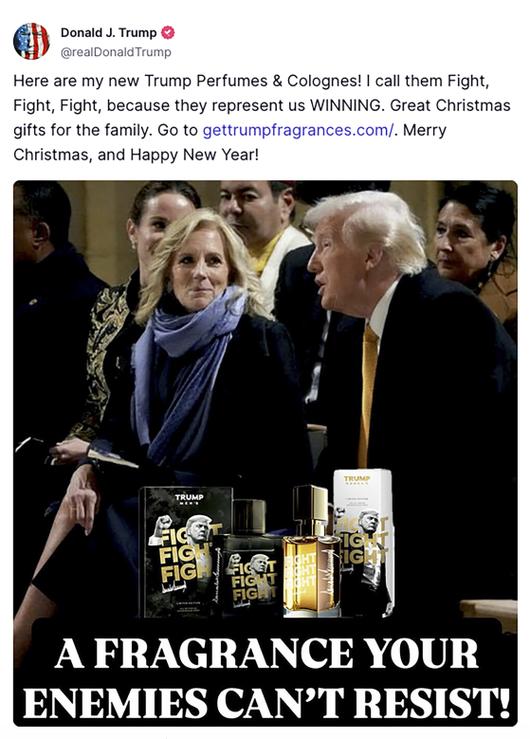Click the word WINNING in the post
This screenshot has width=530, height=739.
tap(347, 105)
